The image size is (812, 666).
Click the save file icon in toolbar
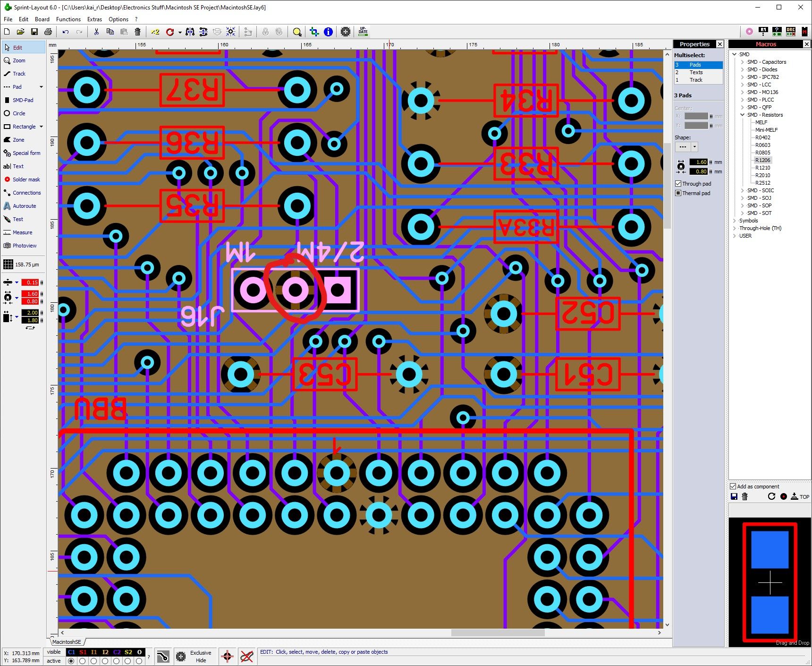tap(34, 32)
